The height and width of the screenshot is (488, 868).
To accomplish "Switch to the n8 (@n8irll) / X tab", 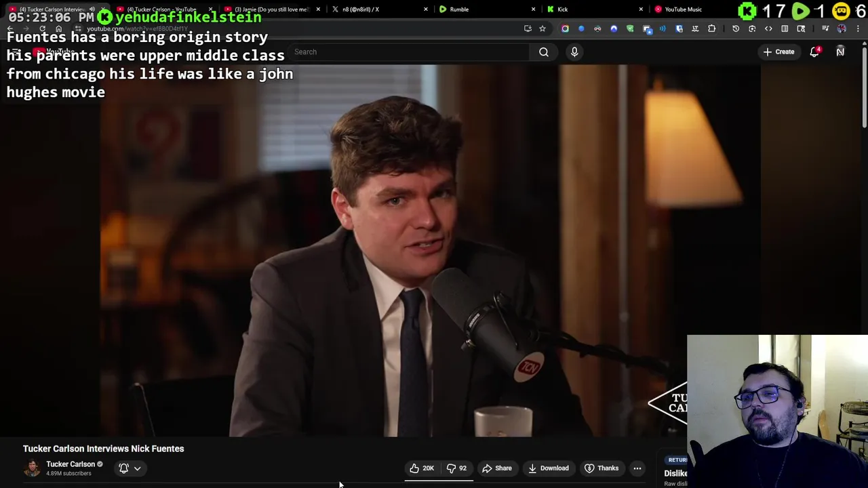I will 378,9.
